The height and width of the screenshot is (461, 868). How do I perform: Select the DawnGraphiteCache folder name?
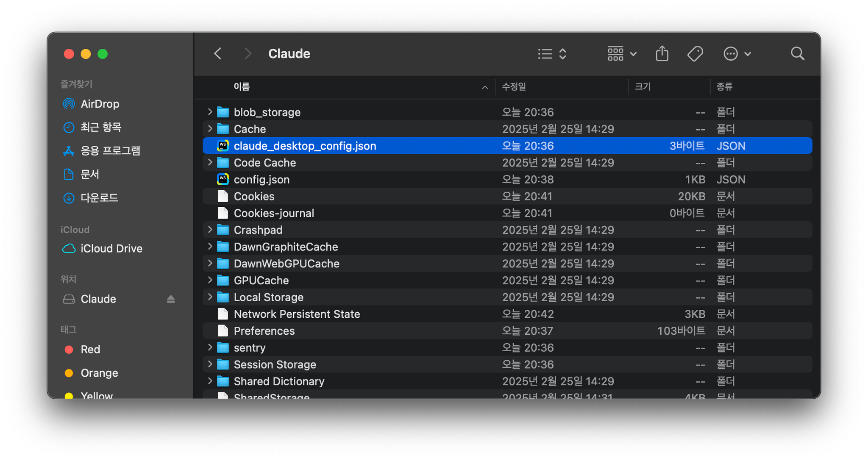(x=286, y=247)
